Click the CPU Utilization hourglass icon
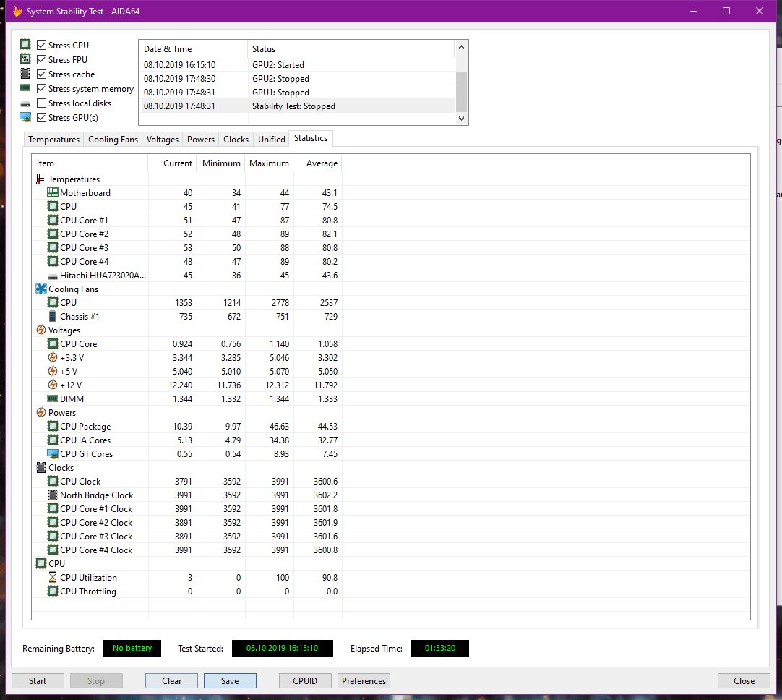The width and height of the screenshot is (782, 700). click(52, 577)
